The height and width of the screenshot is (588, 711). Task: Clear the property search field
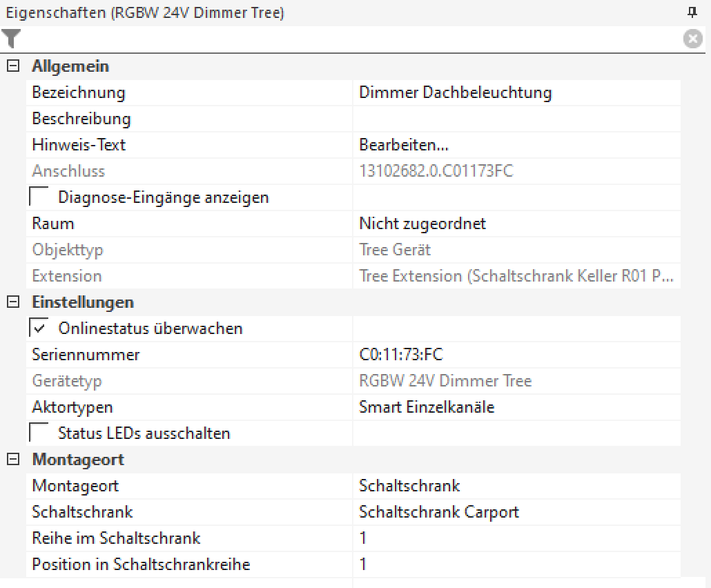(692, 39)
